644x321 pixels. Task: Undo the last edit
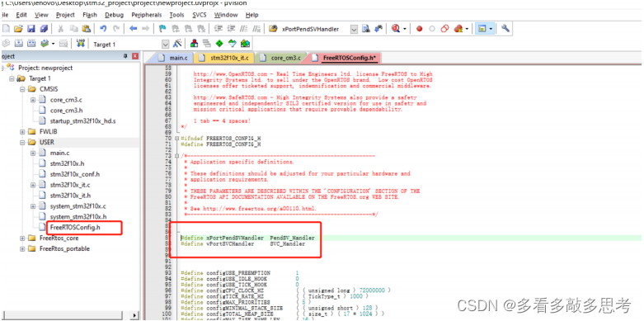pos(103,29)
